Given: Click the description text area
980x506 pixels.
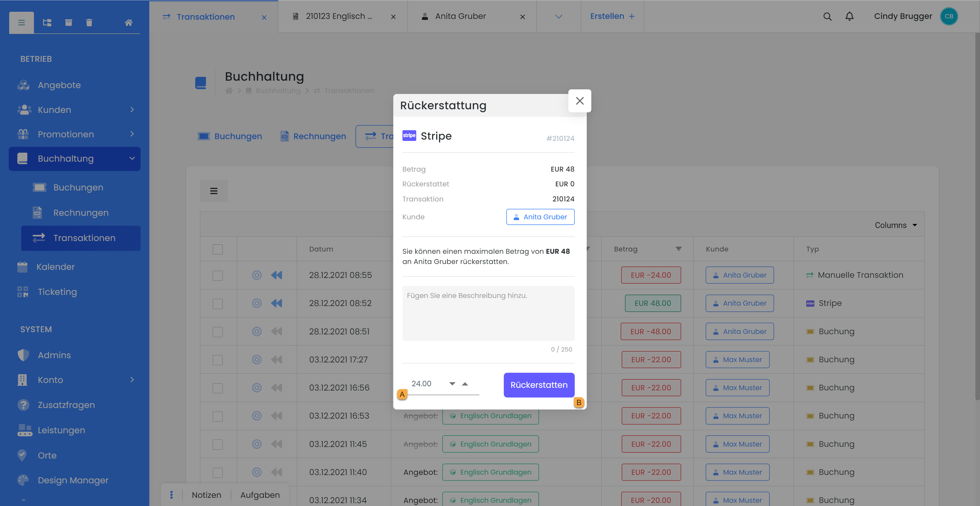Looking at the screenshot, I should pyautogui.click(x=488, y=313).
